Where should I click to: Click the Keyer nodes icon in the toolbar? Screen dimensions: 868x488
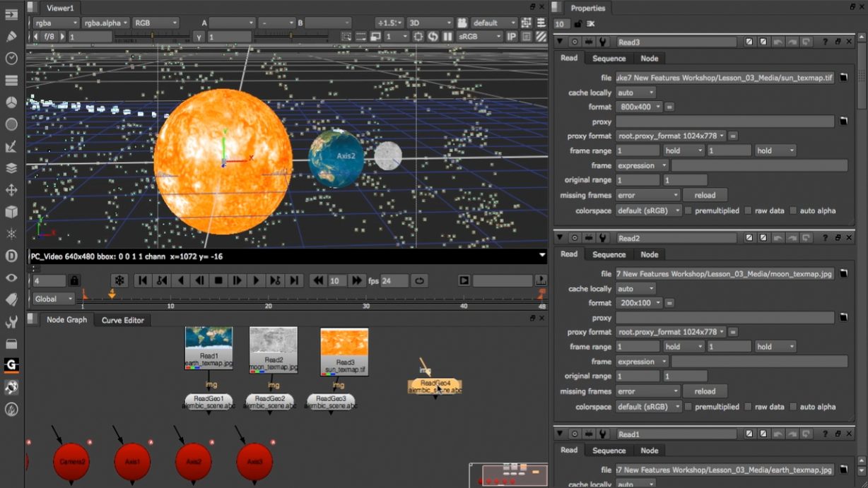pos(11,146)
